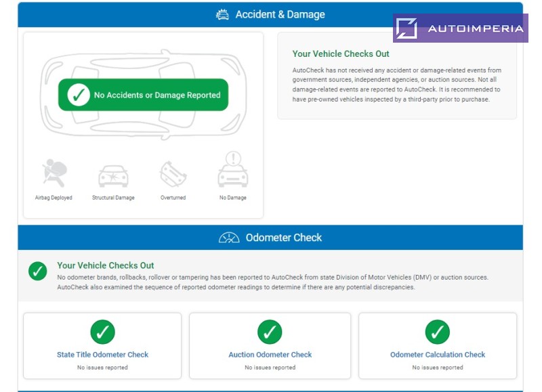Click the Overturned vehicle icon
Image resolution: width=542 pixels, height=392 pixels.
pos(173,174)
